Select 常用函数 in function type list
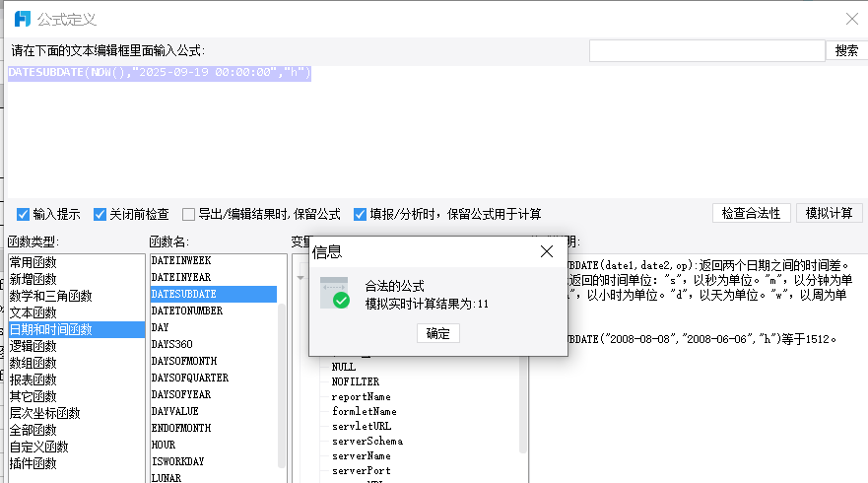This screenshot has width=868, height=483. click(33, 262)
